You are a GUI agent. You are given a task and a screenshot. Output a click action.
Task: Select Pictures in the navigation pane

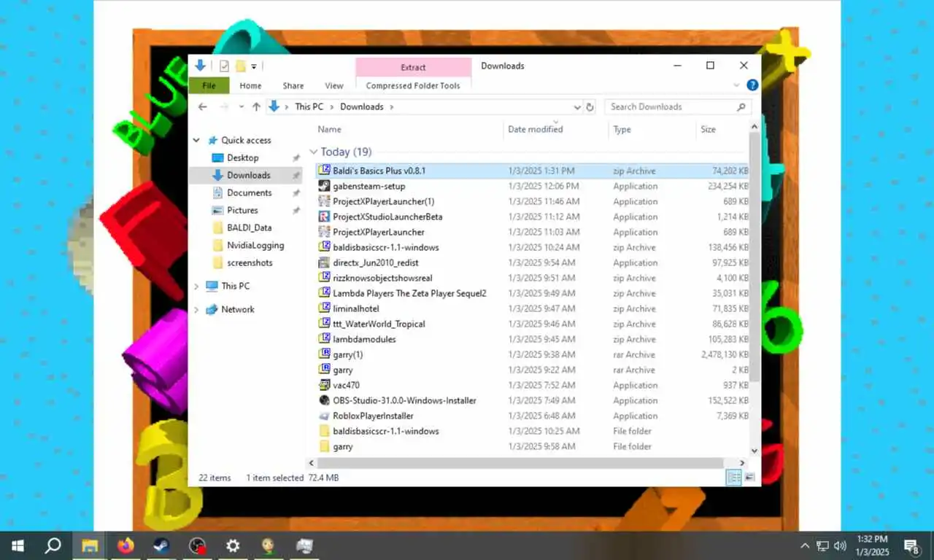click(x=242, y=210)
